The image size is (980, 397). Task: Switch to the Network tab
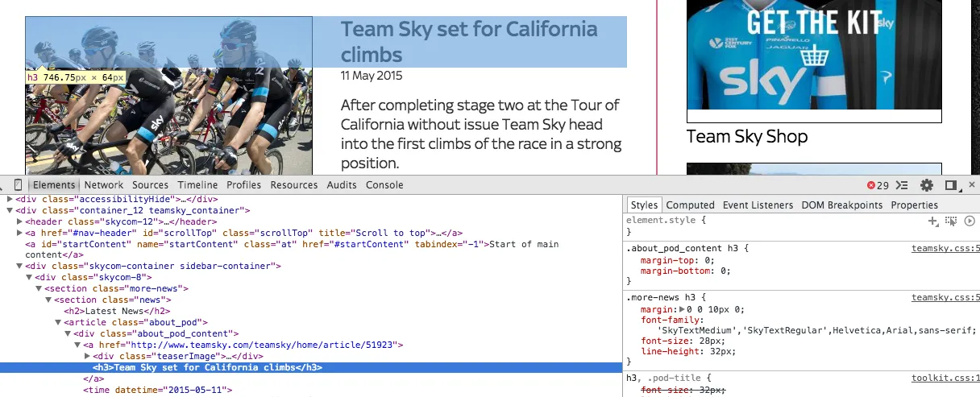[x=104, y=184]
